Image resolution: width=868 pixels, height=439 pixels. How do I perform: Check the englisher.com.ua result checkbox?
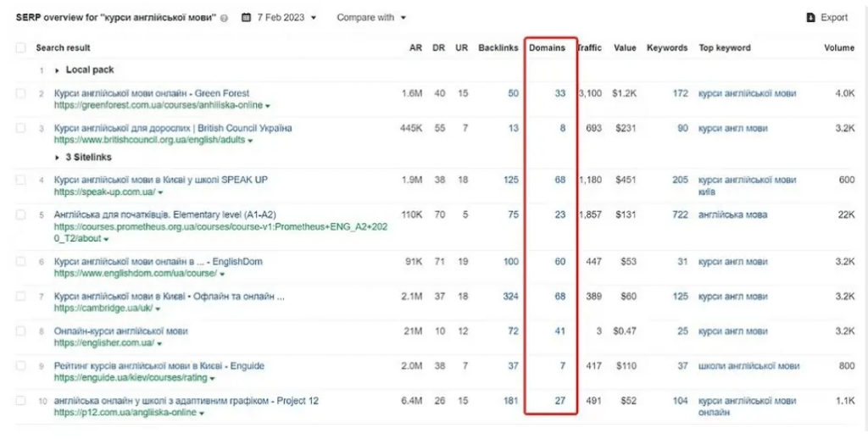click(x=21, y=331)
